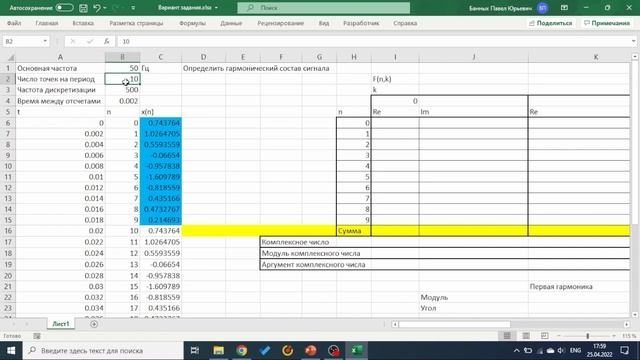This screenshot has width=640, height=360.
Task: Switch to the Главная tab
Action: point(47,23)
